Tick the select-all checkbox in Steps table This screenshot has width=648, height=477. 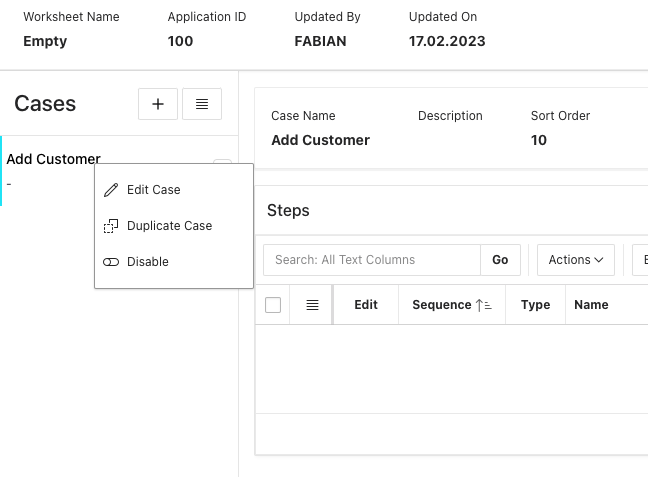273,305
